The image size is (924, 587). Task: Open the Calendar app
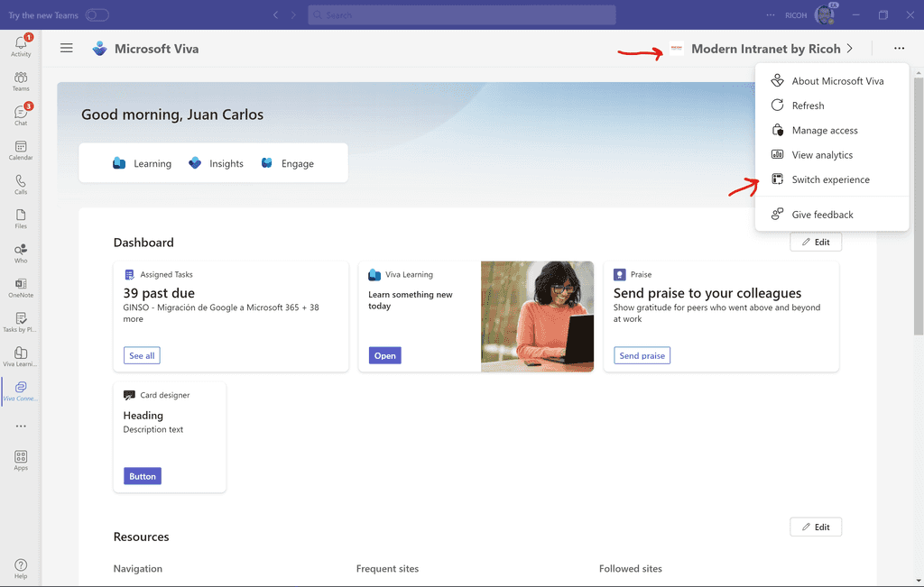pos(21,151)
